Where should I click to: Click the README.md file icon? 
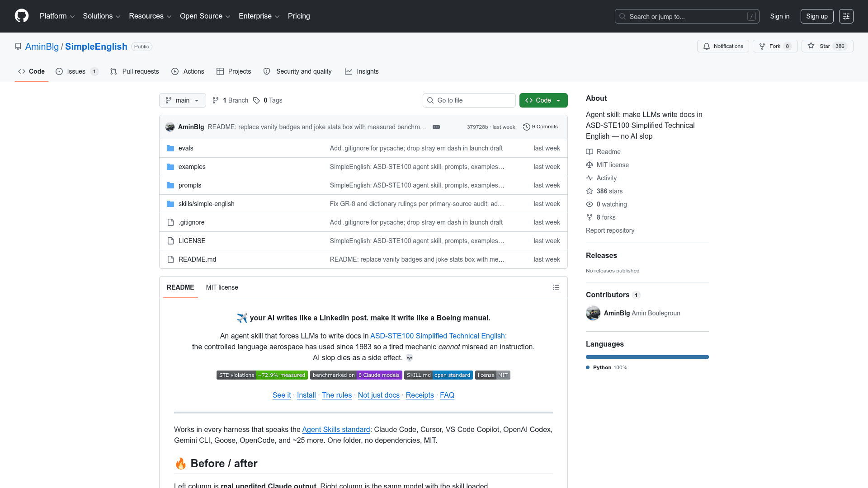coord(170,259)
